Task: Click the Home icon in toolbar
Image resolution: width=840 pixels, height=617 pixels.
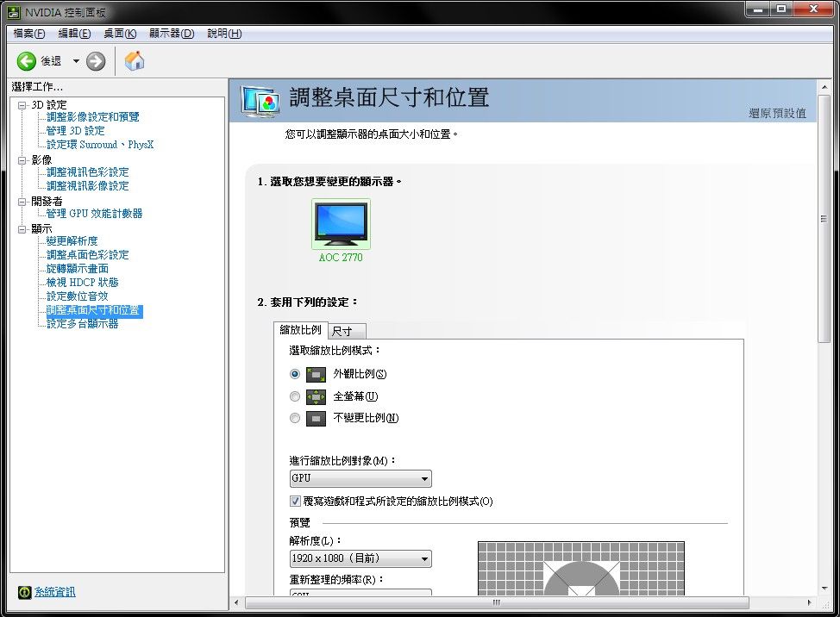Action: [135, 60]
